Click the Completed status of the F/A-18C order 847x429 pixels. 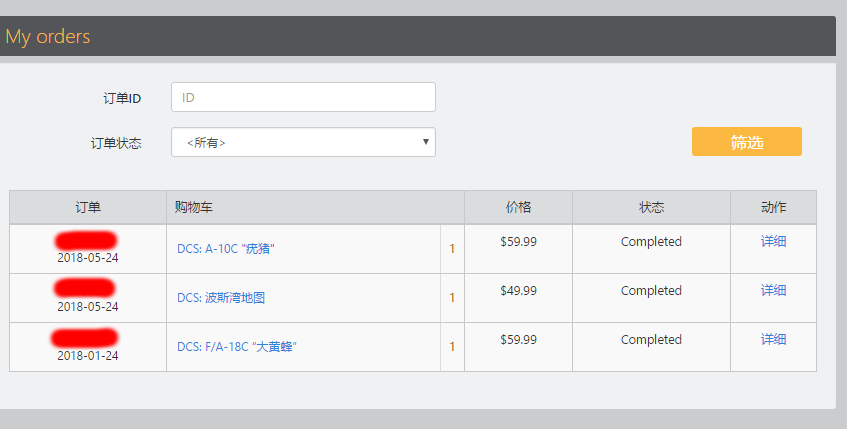point(651,340)
